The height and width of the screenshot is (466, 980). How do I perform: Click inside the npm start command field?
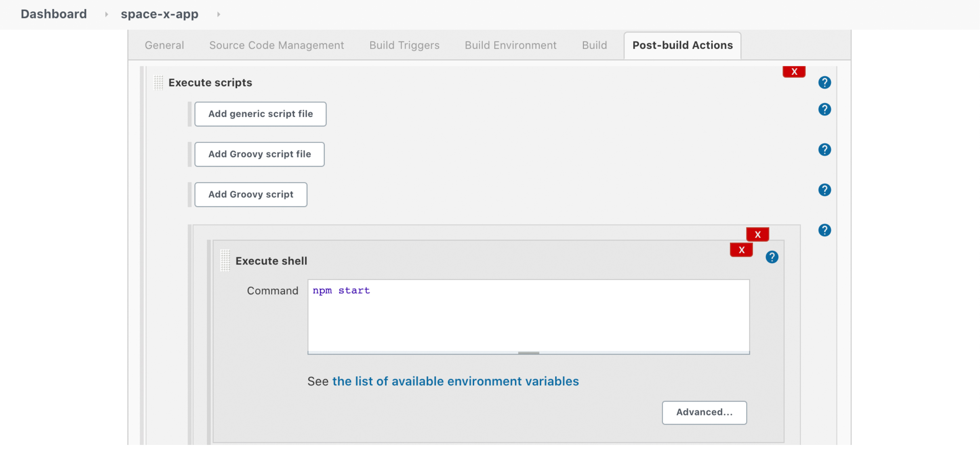click(x=528, y=315)
